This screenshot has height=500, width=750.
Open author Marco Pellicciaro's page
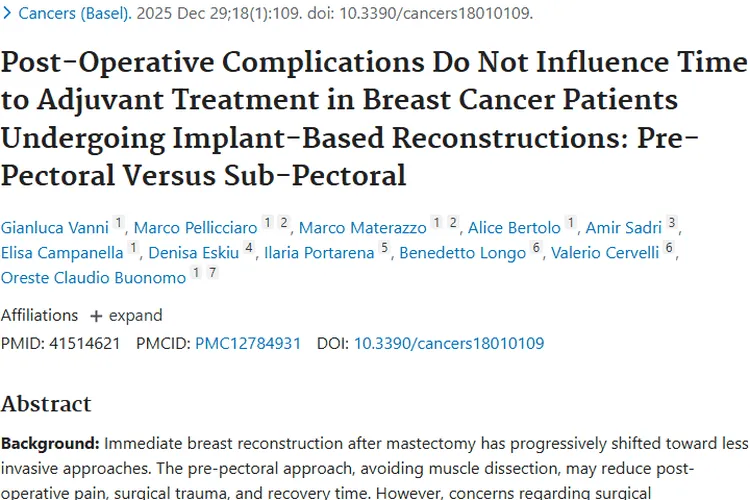coord(196,228)
